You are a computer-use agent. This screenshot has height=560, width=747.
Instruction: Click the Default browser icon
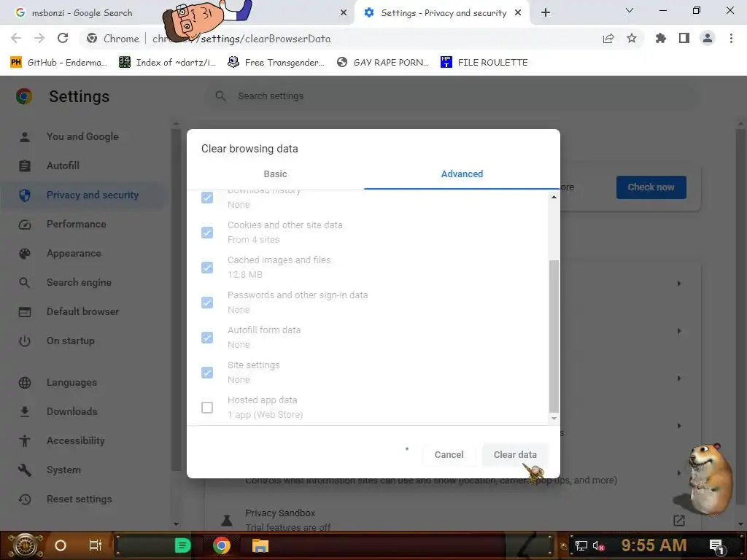pos(25,312)
